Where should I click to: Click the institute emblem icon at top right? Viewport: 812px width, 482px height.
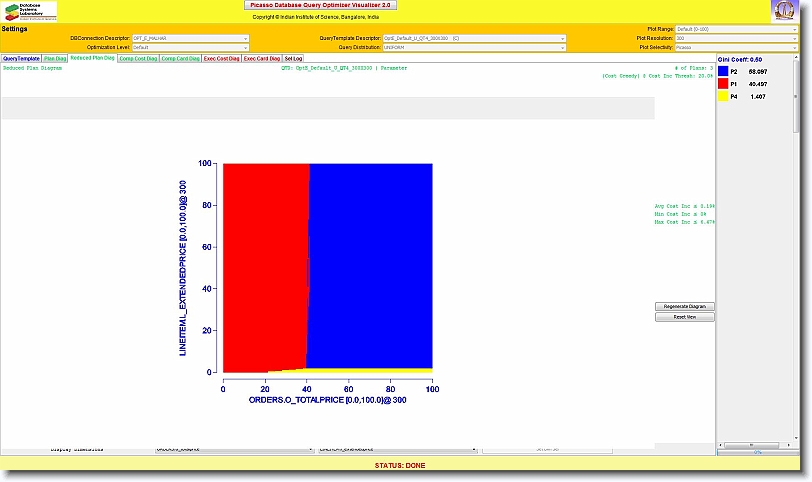pos(784,11)
